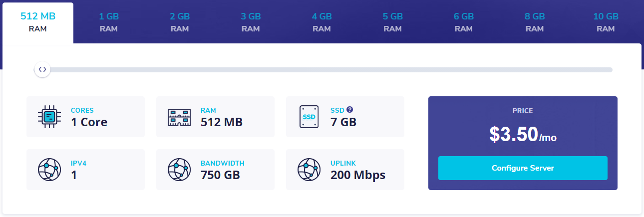
Task: Click the Configure Server button
Action: tap(523, 168)
